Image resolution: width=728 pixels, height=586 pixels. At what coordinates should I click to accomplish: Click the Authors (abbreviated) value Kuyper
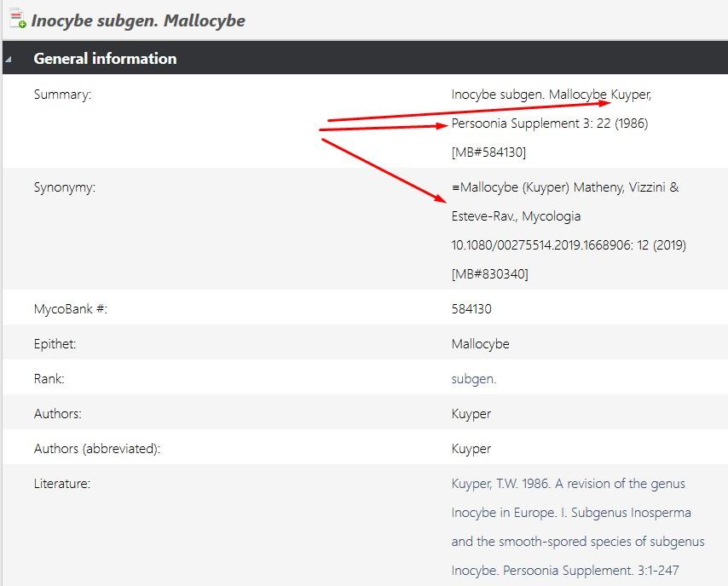click(x=471, y=449)
